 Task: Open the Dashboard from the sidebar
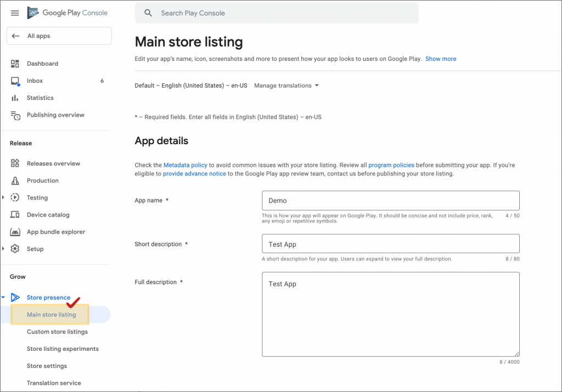(42, 64)
